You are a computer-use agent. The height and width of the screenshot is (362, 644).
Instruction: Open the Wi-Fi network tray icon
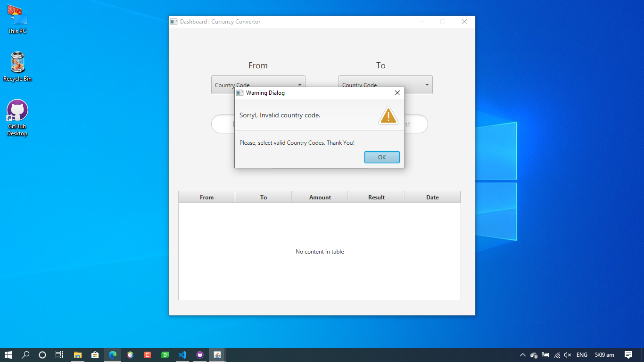click(557, 355)
